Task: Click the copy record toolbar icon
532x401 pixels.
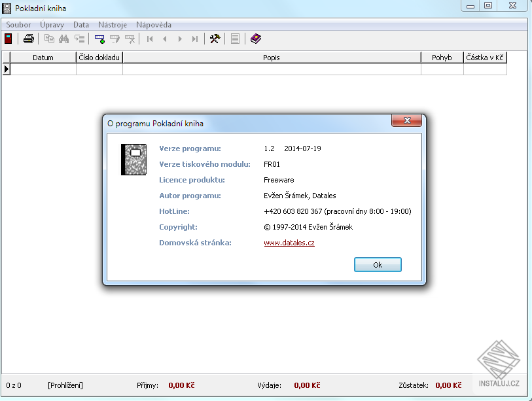Action: pos(49,39)
